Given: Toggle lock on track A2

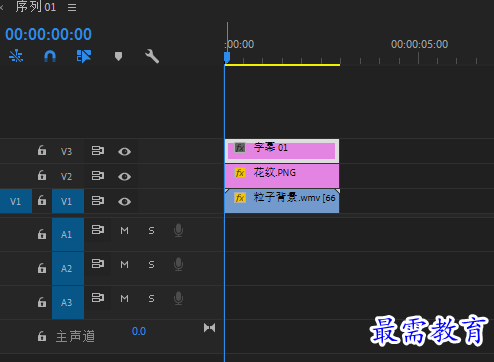Looking at the screenshot, I should [x=42, y=268].
